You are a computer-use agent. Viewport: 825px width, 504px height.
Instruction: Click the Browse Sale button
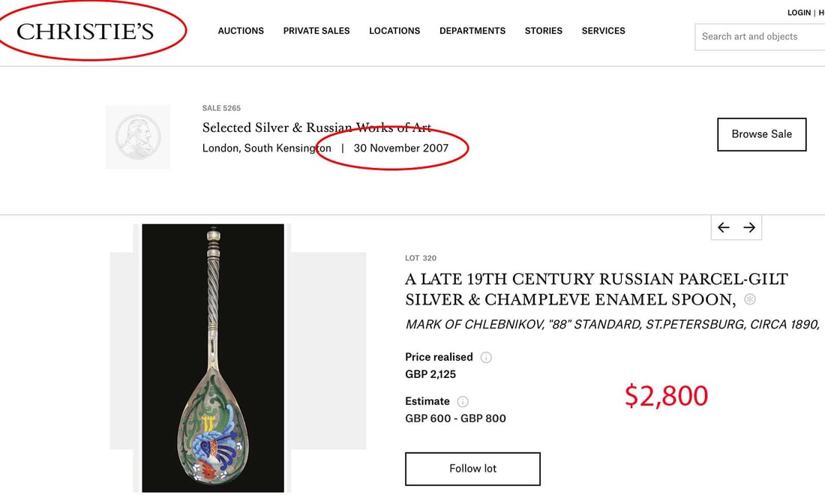761,134
